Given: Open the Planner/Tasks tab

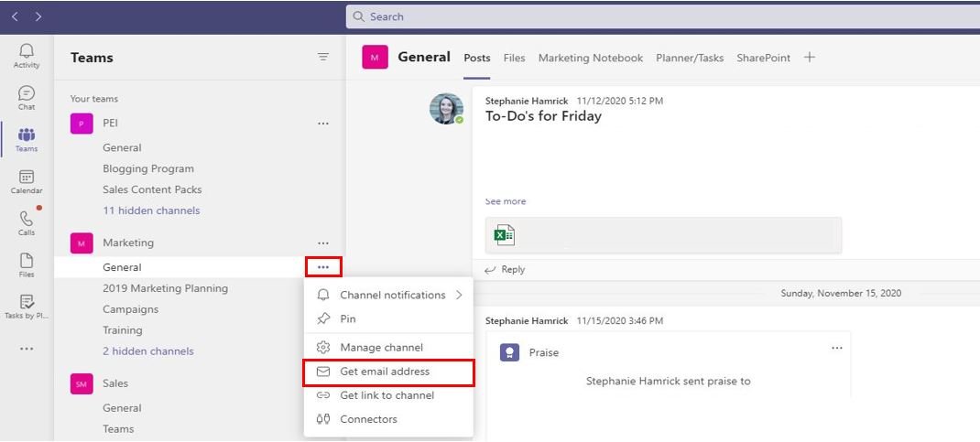Looking at the screenshot, I should point(690,58).
